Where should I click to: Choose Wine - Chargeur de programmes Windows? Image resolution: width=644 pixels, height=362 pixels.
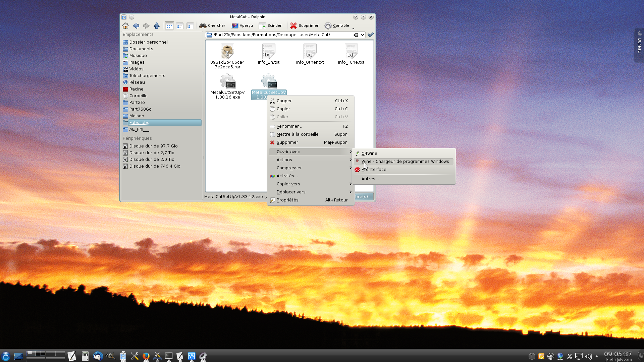coord(405,162)
